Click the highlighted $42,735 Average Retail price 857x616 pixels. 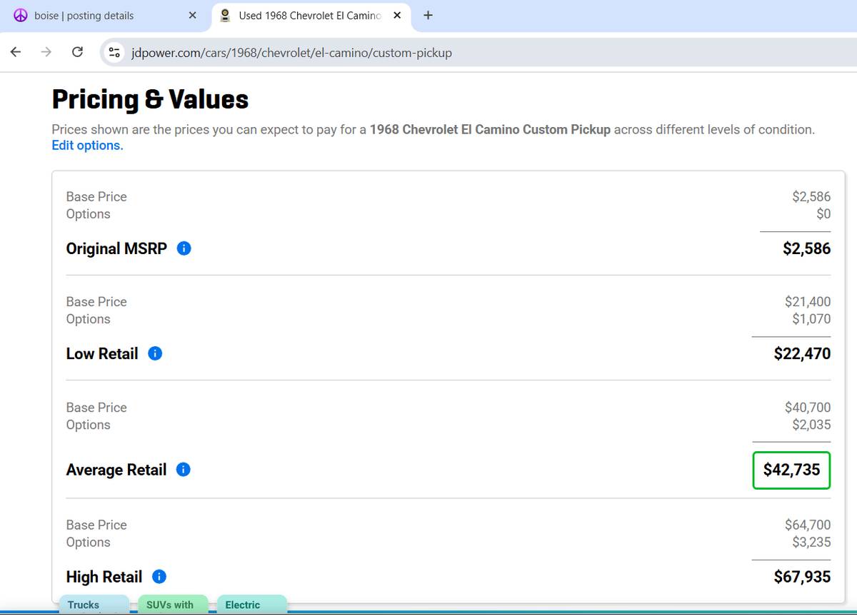coord(791,470)
